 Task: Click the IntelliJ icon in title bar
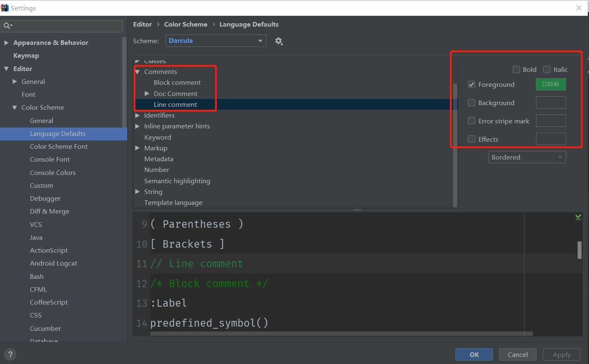(x=5, y=8)
